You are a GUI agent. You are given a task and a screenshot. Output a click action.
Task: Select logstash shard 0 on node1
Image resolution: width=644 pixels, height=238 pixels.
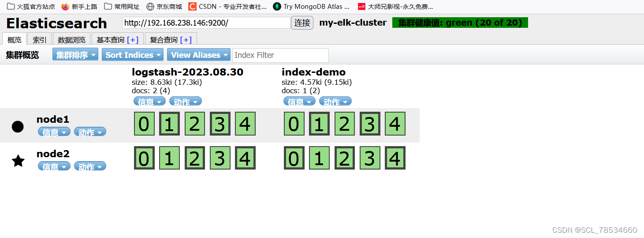point(144,124)
